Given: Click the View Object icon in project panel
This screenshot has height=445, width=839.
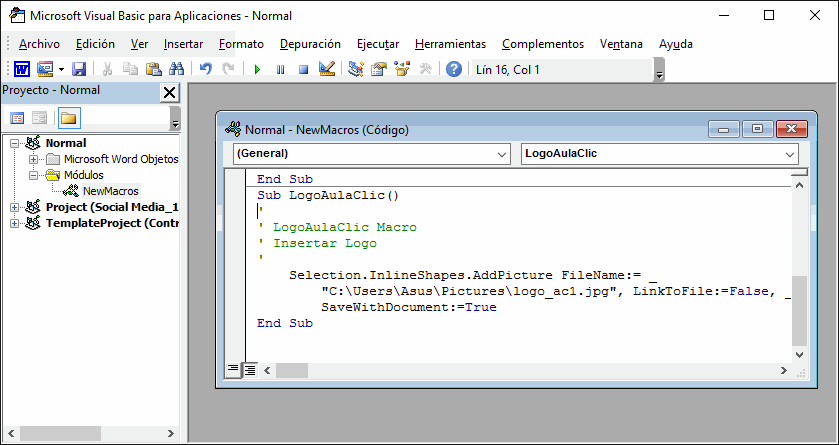Looking at the screenshot, I should tap(40, 118).
